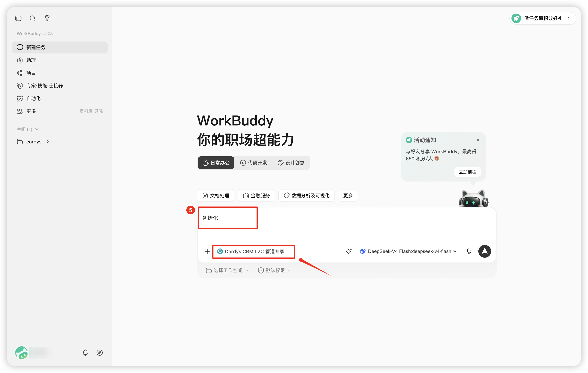Open 自动化 in the sidebar
This screenshot has height=373, width=588.
pyautogui.click(x=60, y=99)
